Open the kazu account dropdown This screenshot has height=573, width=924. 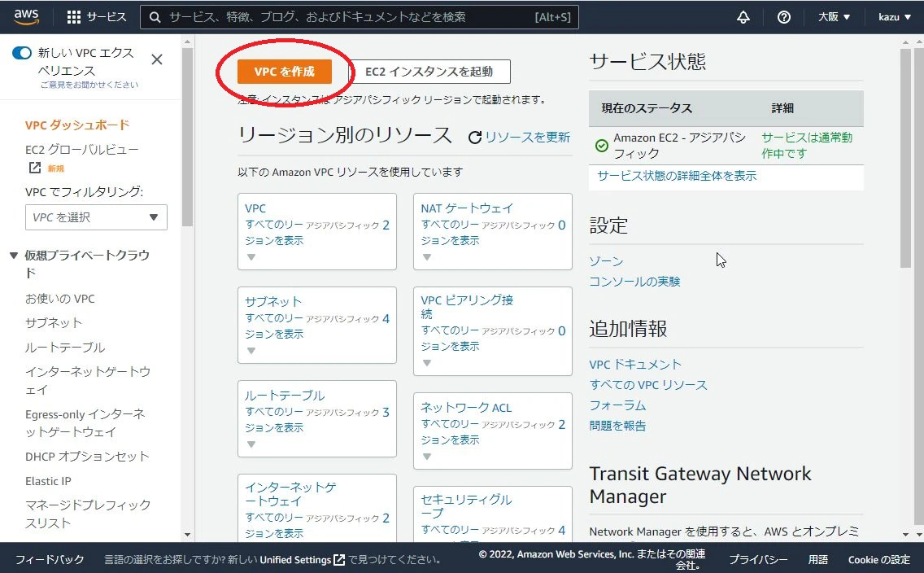tap(895, 17)
